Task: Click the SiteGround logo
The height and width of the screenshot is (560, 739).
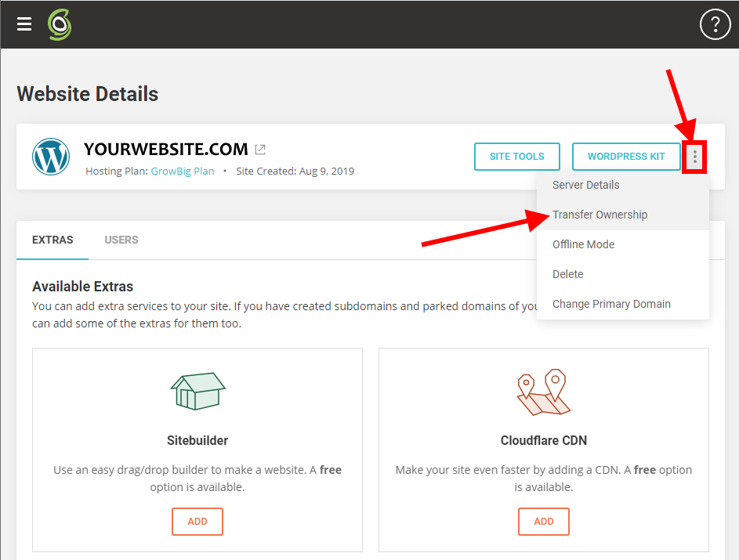Action: tap(59, 24)
